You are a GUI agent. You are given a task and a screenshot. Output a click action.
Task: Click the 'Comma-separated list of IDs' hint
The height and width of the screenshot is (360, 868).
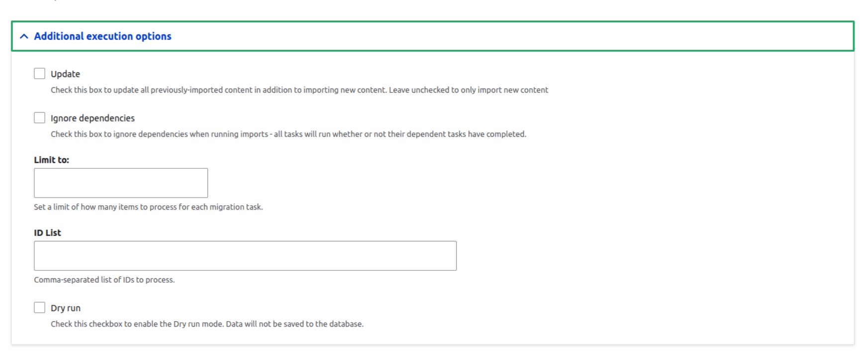click(104, 280)
